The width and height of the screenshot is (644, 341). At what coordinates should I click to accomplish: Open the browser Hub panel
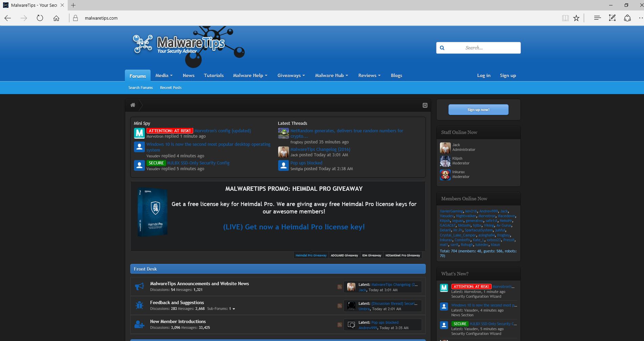click(597, 18)
